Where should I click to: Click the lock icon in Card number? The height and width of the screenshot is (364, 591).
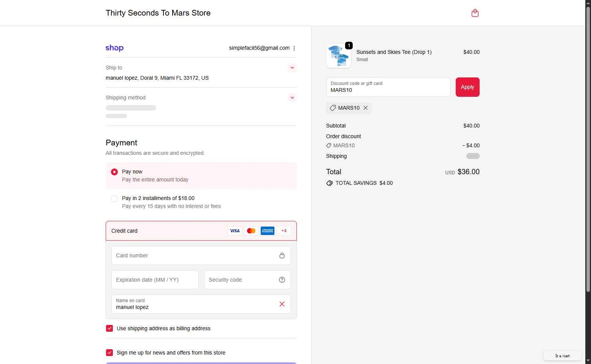point(282,255)
